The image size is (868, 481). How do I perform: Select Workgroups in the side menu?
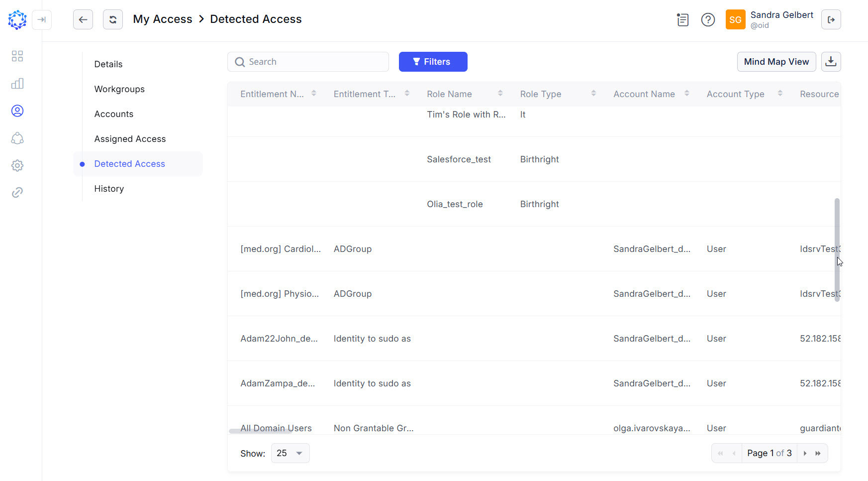(x=119, y=89)
